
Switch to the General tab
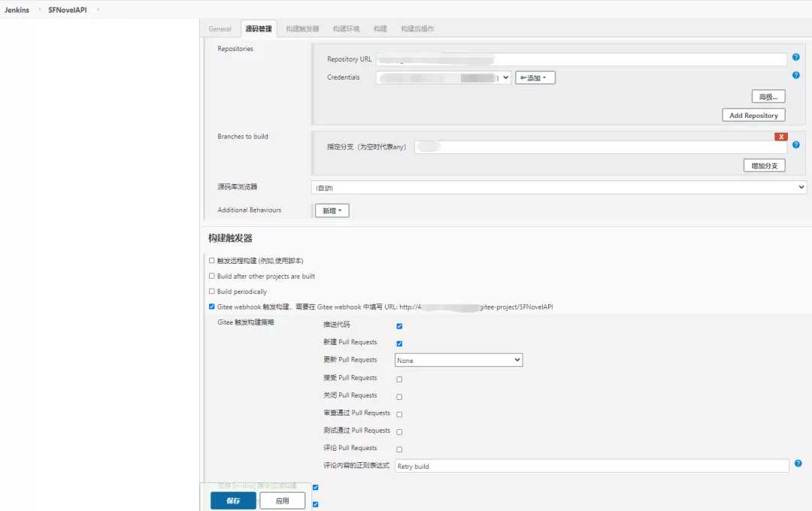[x=220, y=29]
